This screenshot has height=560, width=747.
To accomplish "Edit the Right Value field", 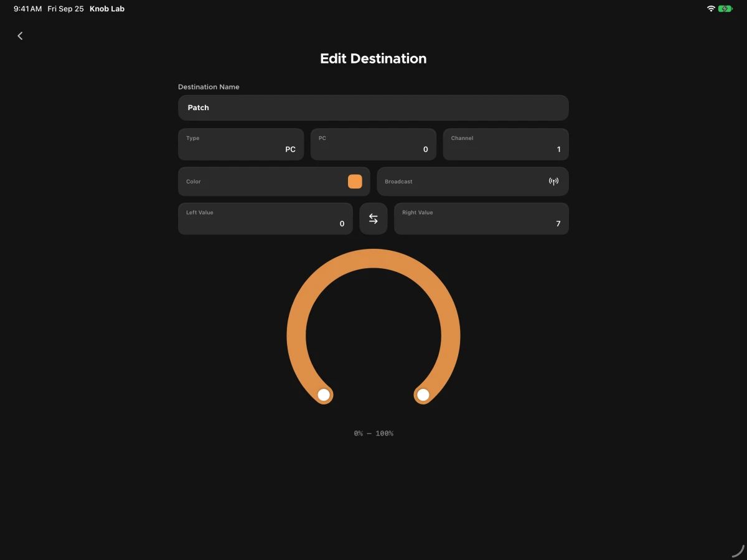I will pos(481,219).
